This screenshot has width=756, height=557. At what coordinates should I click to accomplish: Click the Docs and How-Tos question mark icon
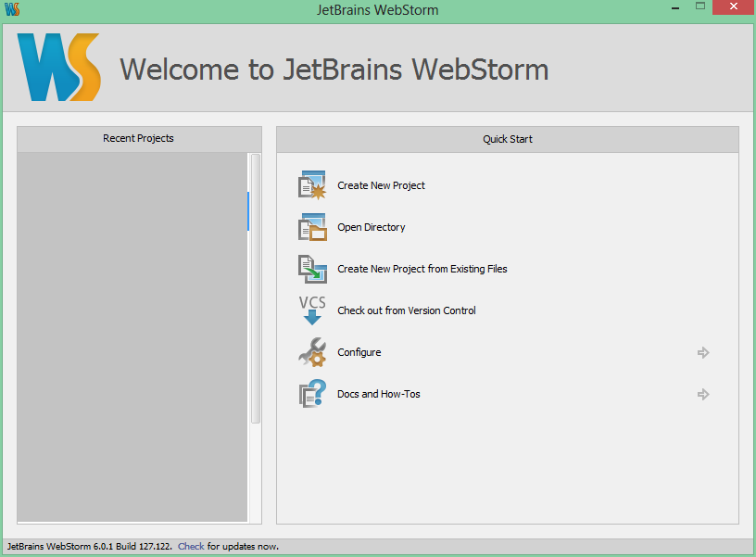point(312,394)
